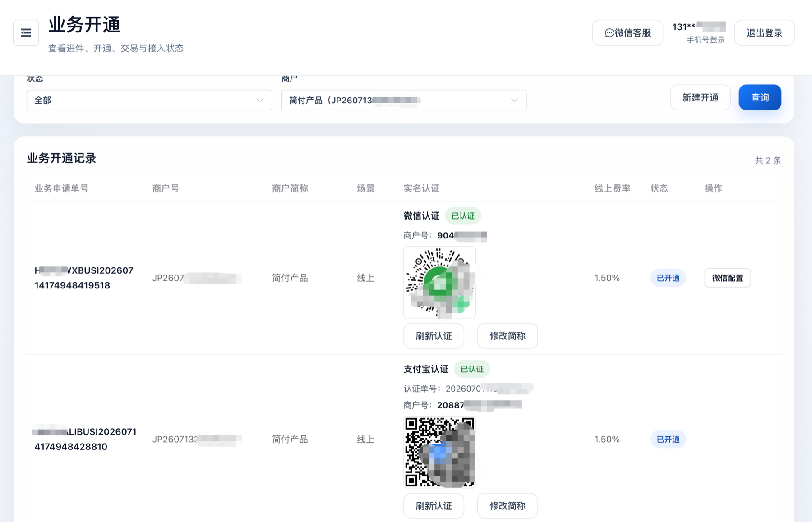Click the 支付宝 merchant number 2088
The width and height of the screenshot is (812, 522).
479,405
